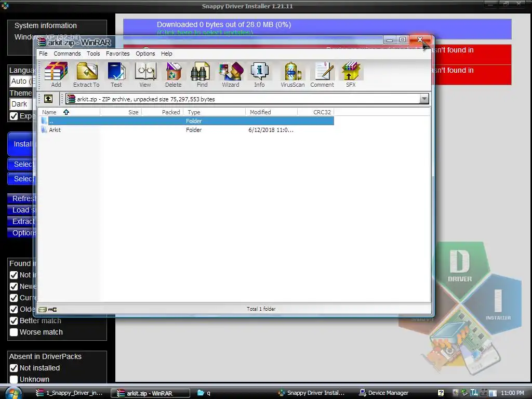Enable the Unknown checkbox
The image size is (532, 399).
(x=14, y=379)
